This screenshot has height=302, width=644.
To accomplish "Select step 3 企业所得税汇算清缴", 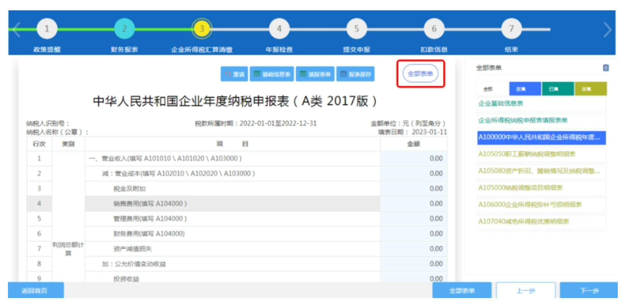I will click(x=202, y=29).
